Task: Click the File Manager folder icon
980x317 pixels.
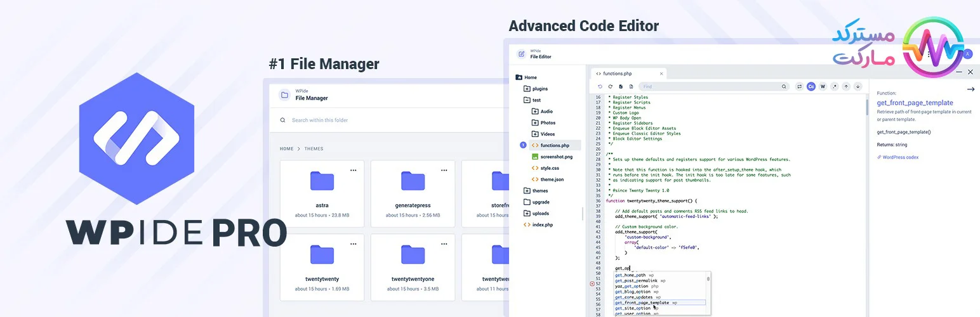Action: click(284, 95)
